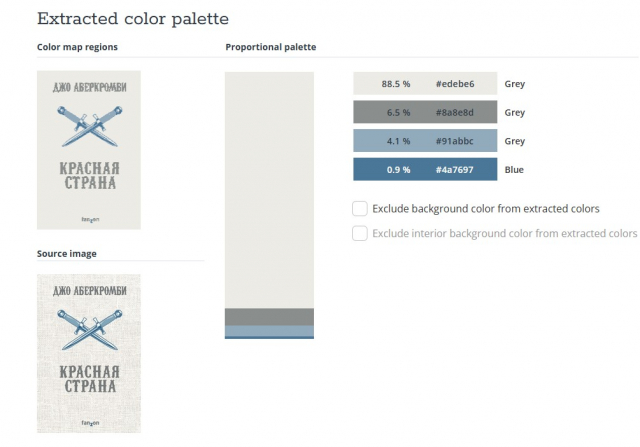Viewport: 640px width, 447px height.
Task: Select the #4a7697 blue swatch
Action: [x=425, y=169]
